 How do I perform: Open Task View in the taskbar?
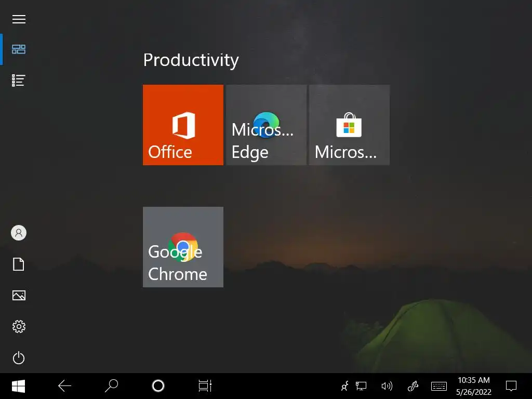205,386
